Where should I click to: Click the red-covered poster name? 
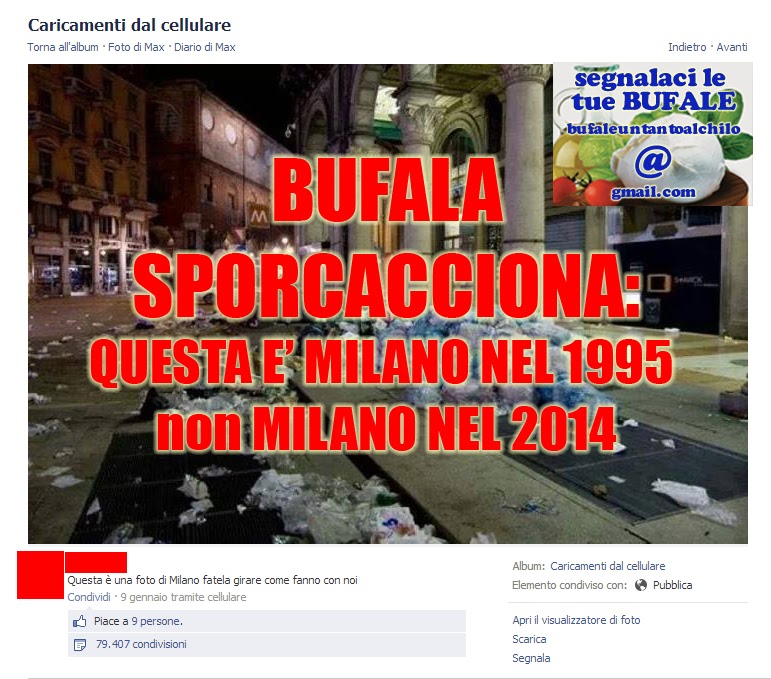96,562
